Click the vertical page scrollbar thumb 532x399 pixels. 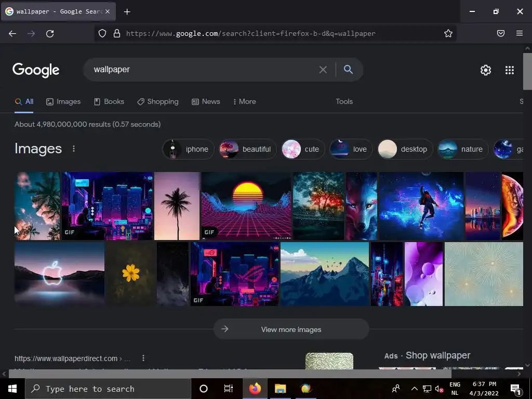click(x=528, y=71)
